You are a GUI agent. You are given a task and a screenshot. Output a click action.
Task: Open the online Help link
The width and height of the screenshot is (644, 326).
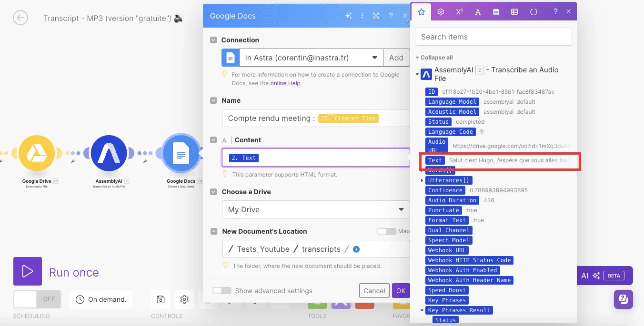285,83
